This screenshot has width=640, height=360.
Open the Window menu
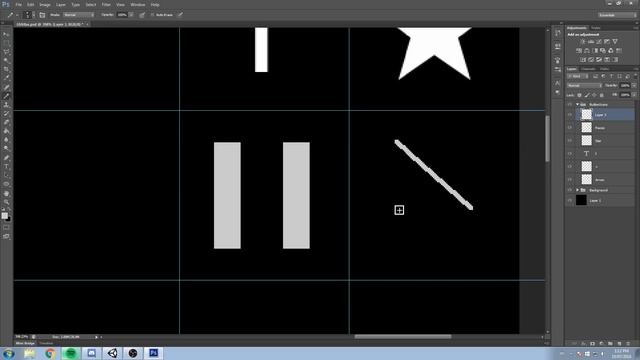point(138,4)
